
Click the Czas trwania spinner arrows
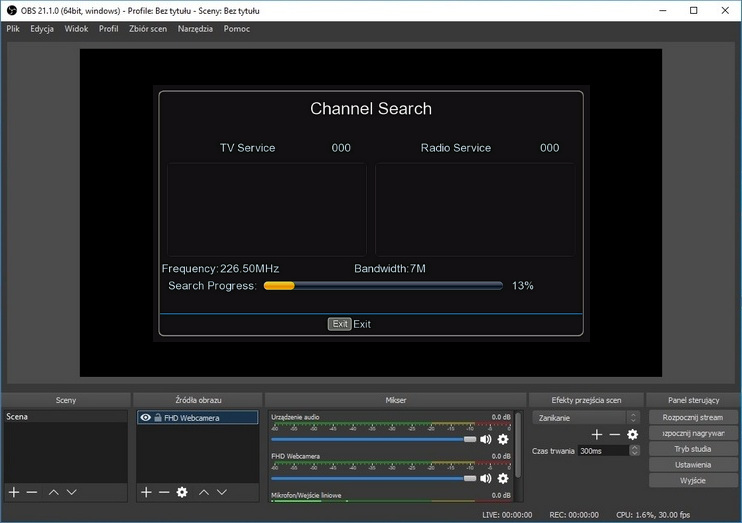click(x=633, y=451)
